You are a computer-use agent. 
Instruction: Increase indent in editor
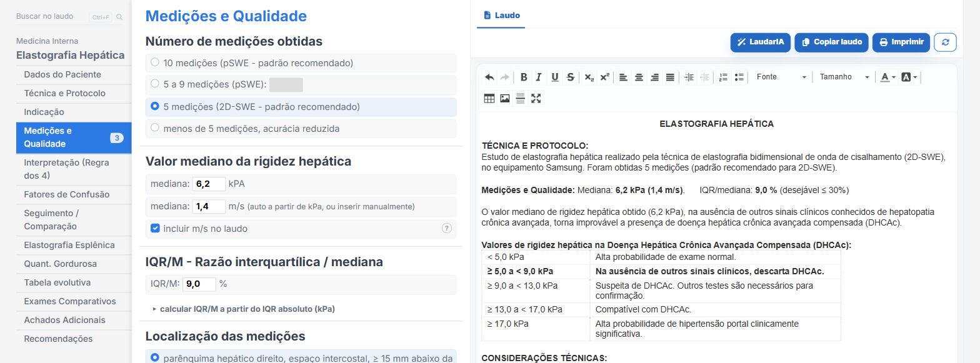(x=689, y=77)
